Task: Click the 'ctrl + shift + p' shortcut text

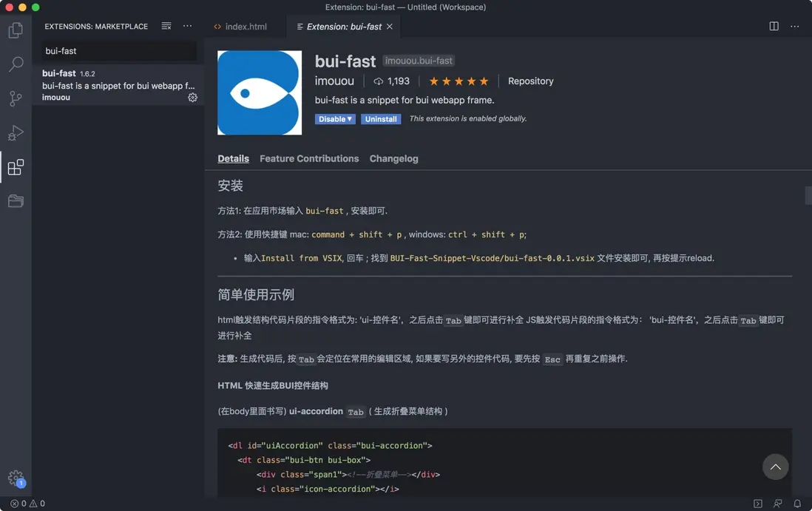Action: point(487,234)
